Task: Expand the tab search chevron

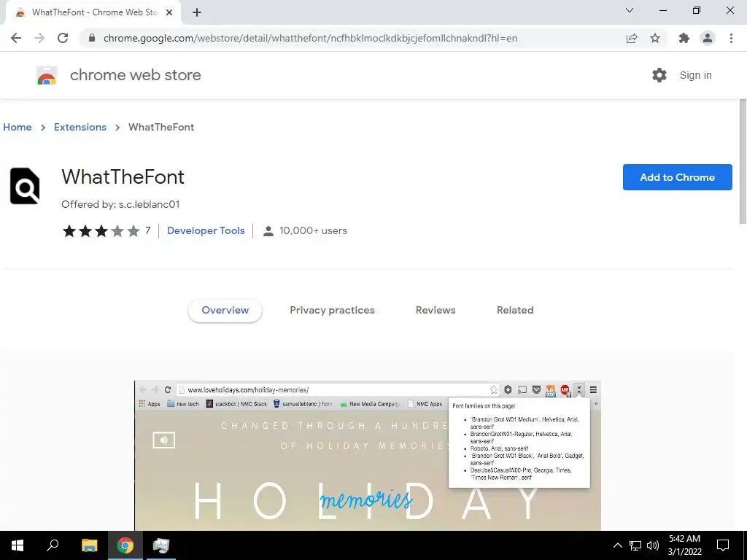Action: 630,10
